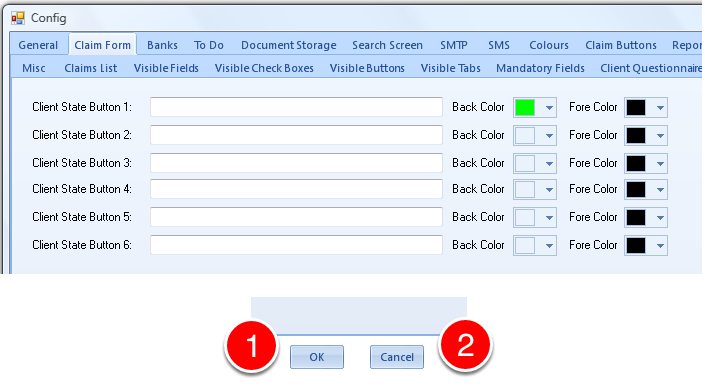705x386 pixels.
Task: Click Fore Color swatch for Button 4
Action: 636,189
